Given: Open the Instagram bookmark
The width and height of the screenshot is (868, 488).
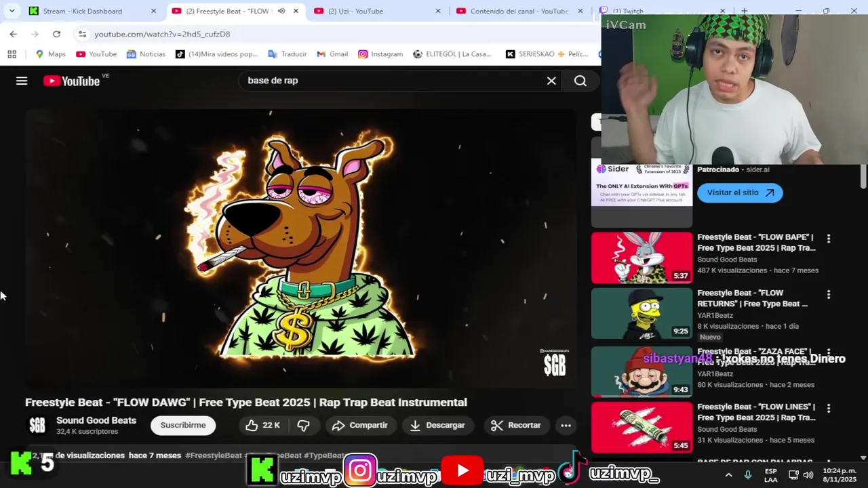Looking at the screenshot, I should (x=380, y=54).
